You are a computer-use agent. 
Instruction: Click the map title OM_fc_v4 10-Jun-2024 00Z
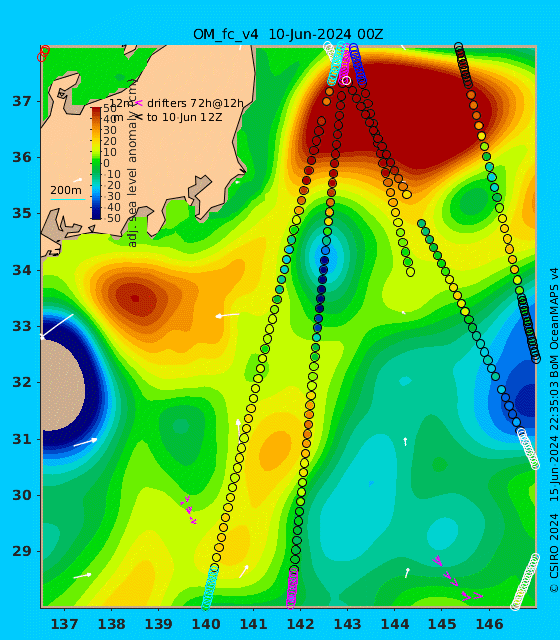[x=288, y=34]
